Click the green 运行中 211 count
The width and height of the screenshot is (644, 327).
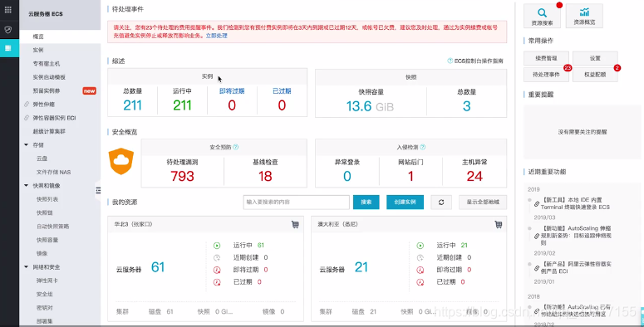(x=182, y=105)
